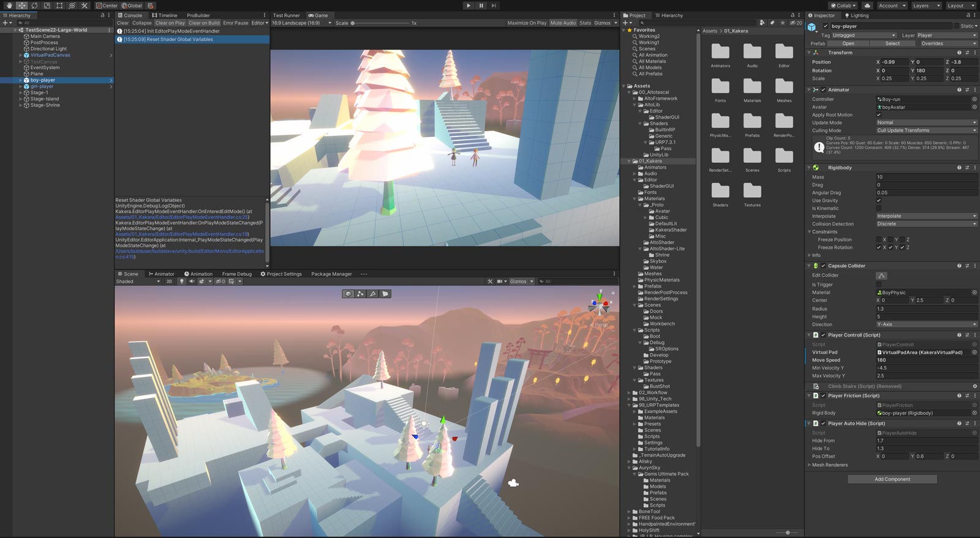Click the Play button to enter play mode

(469, 6)
